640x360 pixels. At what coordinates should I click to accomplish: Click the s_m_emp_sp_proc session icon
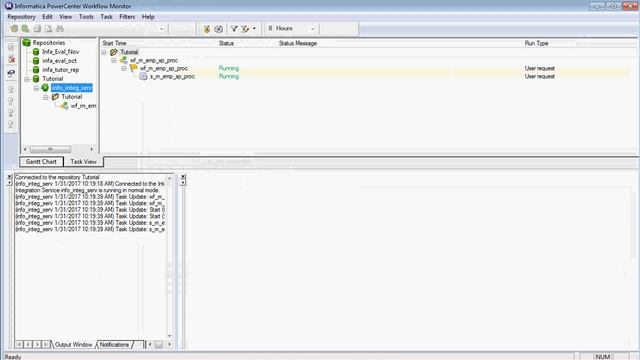pyautogui.click(x=143, y=76)
